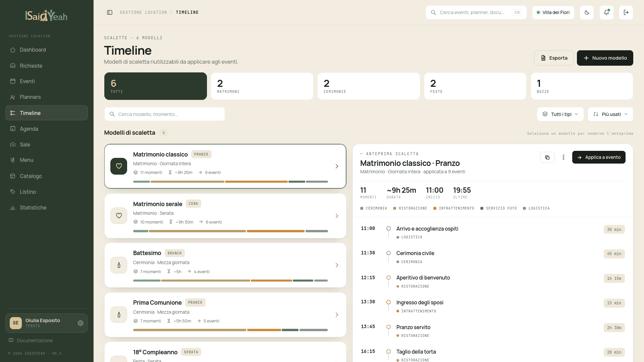Duplicate the scaletta with the copy icon

point(547,158)
